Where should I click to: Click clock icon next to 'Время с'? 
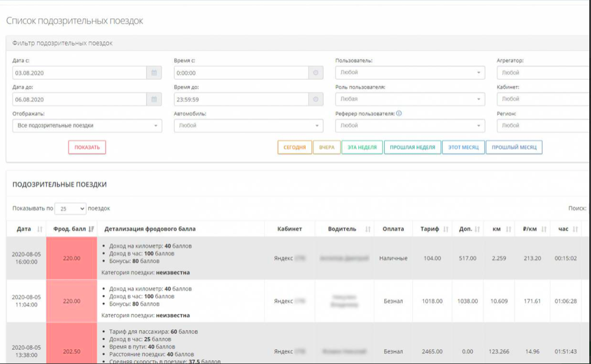click(x=316, y=73)
